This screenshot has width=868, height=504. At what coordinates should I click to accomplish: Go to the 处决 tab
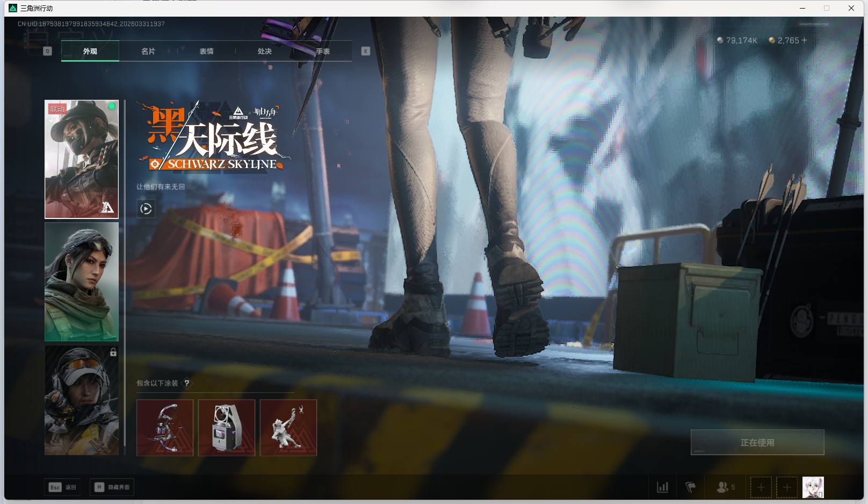[264, 51]
